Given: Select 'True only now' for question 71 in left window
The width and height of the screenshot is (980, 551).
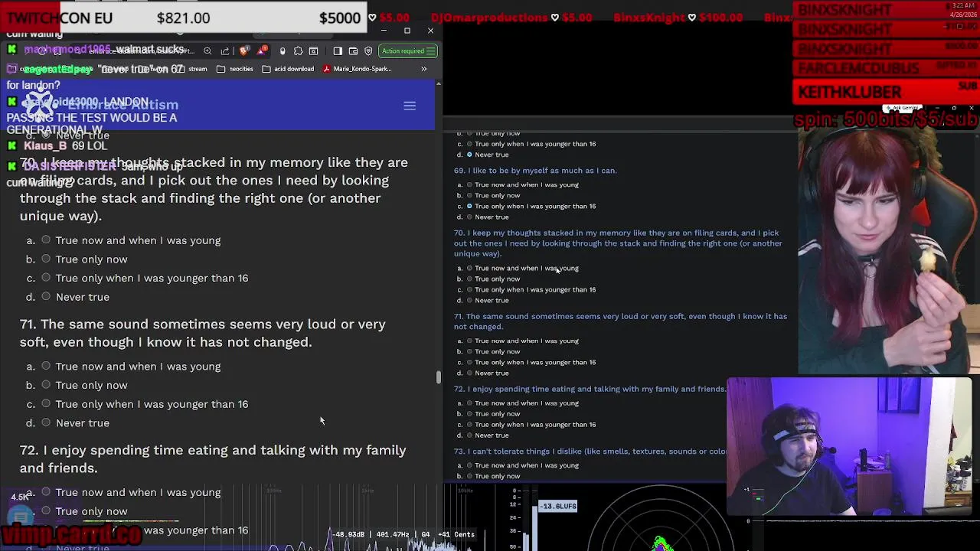Looking at the screenshot, I should tap(46, 385).
